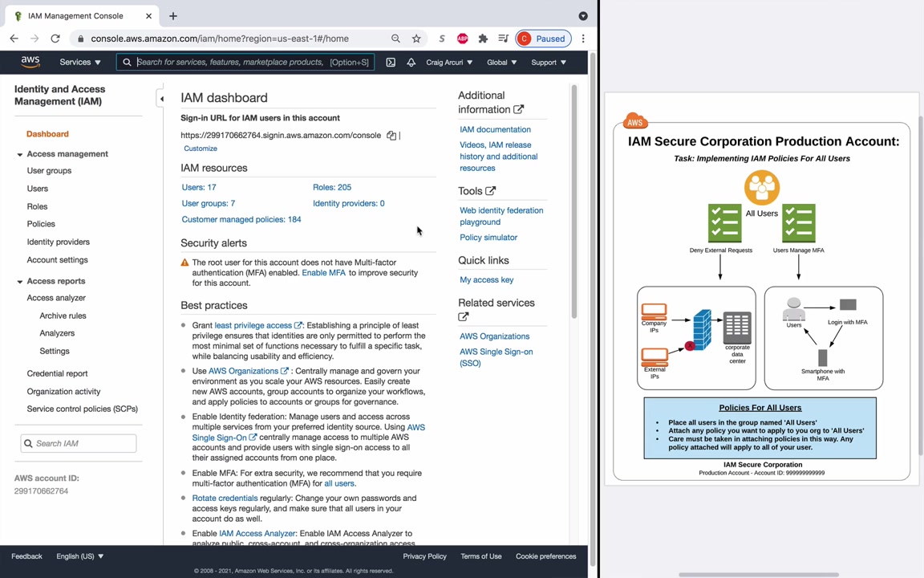Open the browser zoom magnifier icon
Viewport: 924px width, 578px height.
tap(395, 39)
